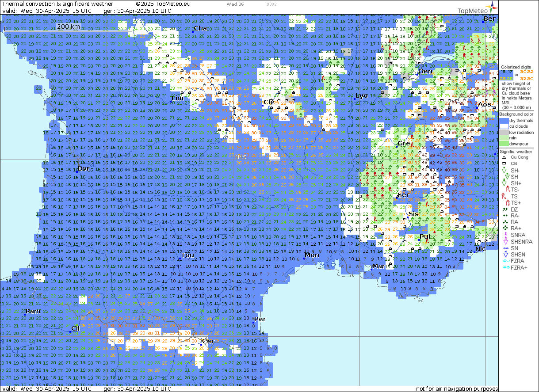The height and width of the screenshot is (392, 539).
Task: Click the Mon city label
Action: 312,255
